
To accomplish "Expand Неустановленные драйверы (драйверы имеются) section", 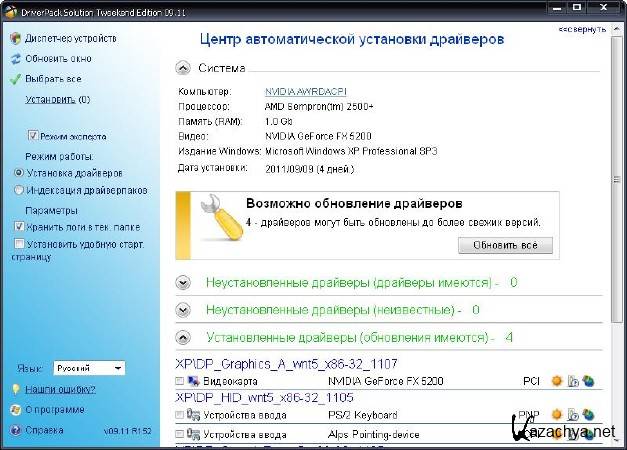I will [183, 283].
